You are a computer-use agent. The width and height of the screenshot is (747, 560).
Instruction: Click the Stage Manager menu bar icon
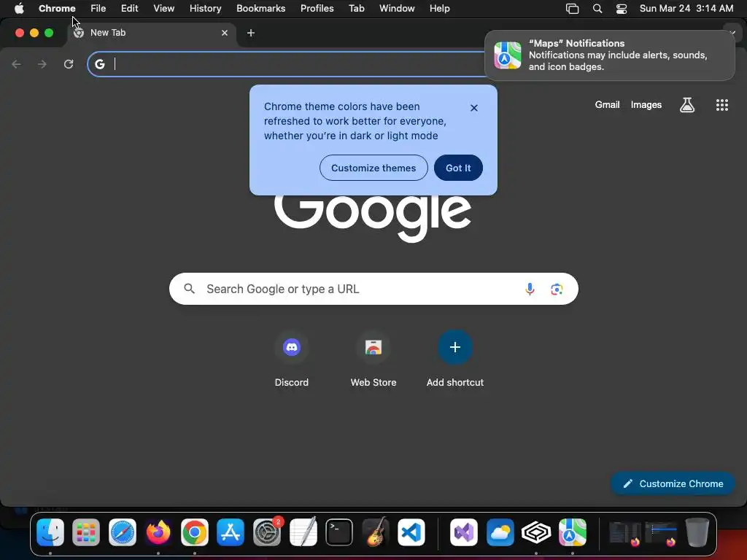click(572, 9)
